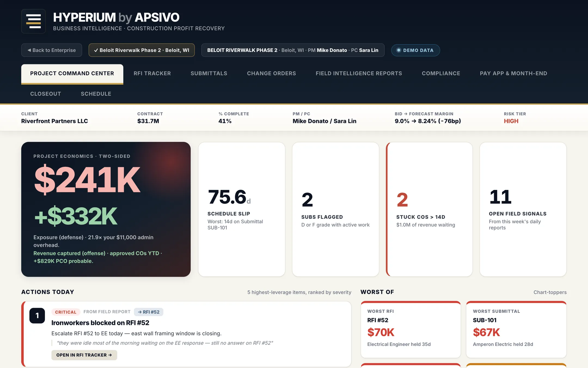588x368 pixels.
Task: Switch to the Closeout tab
Action: (x=45, y=94)
